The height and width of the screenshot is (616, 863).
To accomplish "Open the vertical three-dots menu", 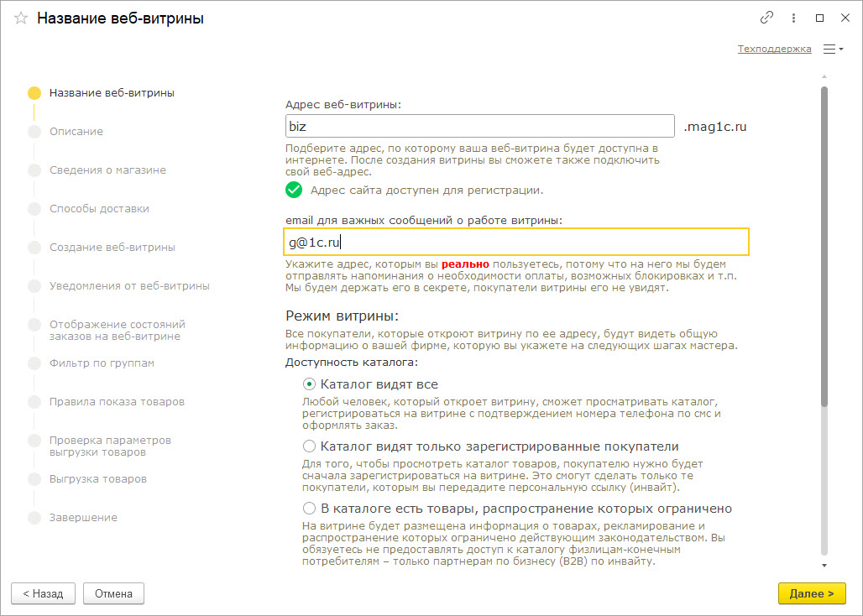I will [x=793, y=18].
